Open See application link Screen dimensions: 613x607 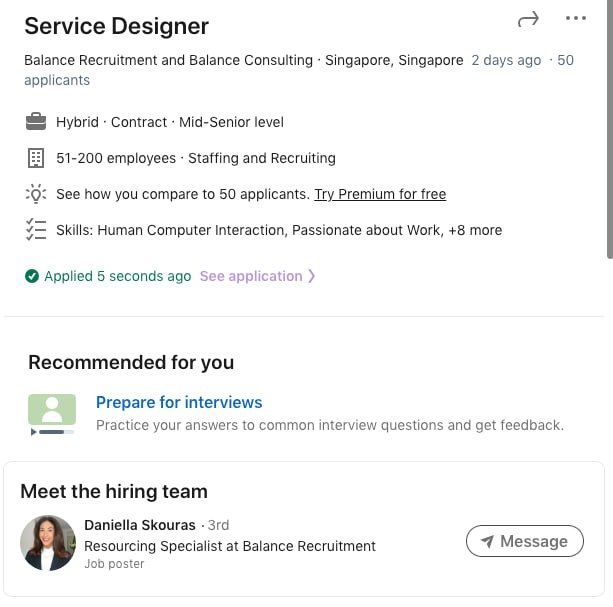tap(250, 276)
